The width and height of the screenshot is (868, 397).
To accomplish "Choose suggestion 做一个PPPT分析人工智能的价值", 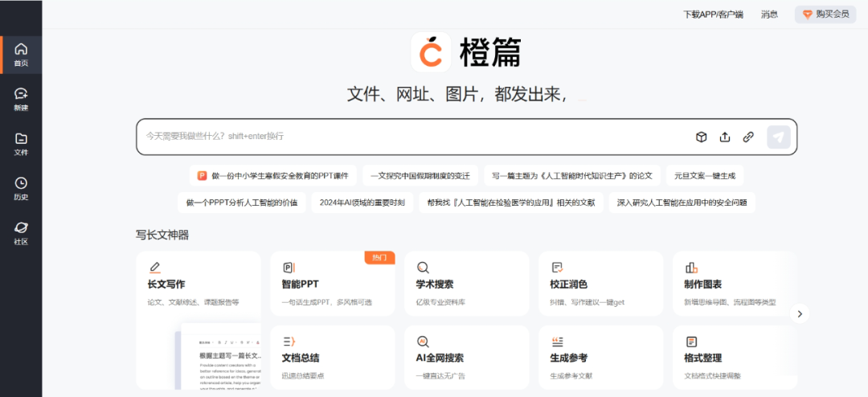I will tap(242, 203).
